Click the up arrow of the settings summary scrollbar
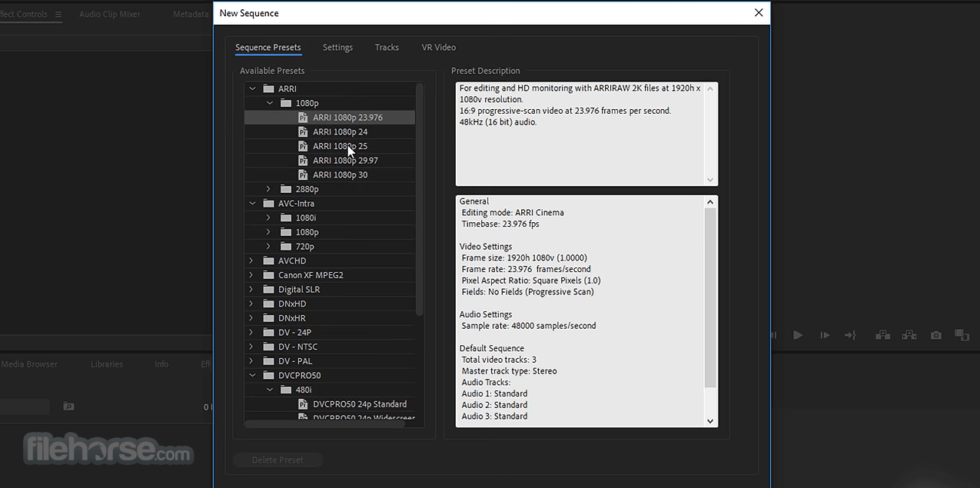The height and width of the screenshot is (488, 980). tap(710, 202)
